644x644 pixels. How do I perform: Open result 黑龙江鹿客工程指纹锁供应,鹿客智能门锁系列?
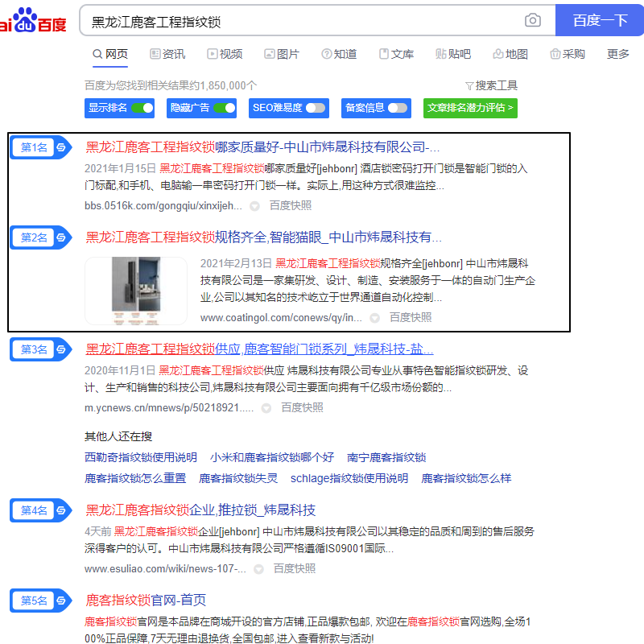click(259, 349)
